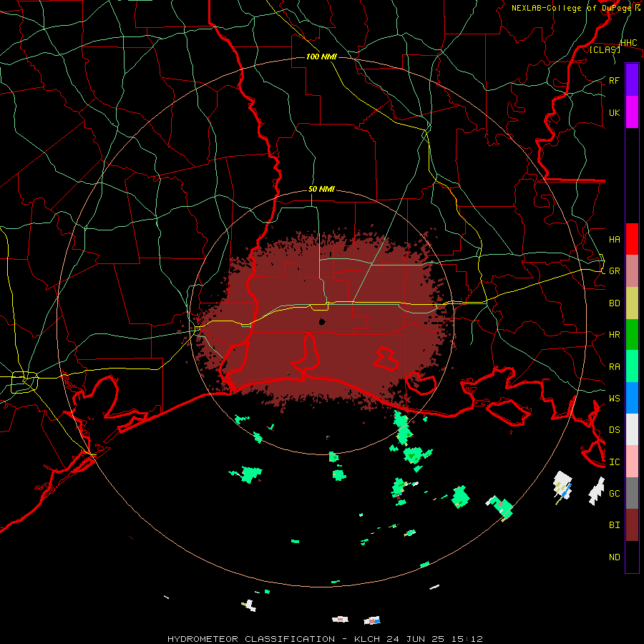Click the DS legend label

tap(615, 430)
